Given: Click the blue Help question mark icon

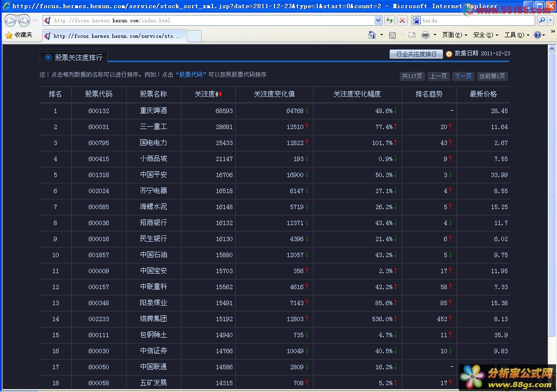Looking at the screenshot, I should 538,35.
